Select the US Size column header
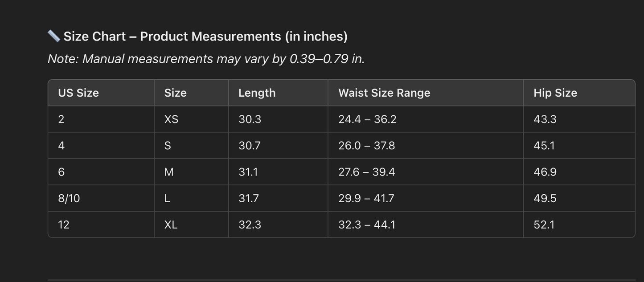The image size is (644, 282). [x=78, y=93]
